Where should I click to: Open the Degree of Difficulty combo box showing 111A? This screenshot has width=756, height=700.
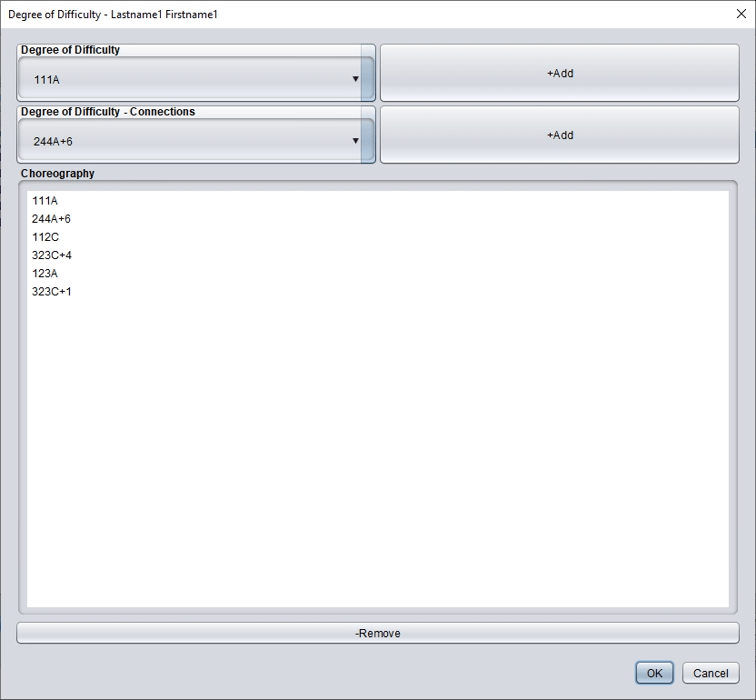(x=182, y=79)
